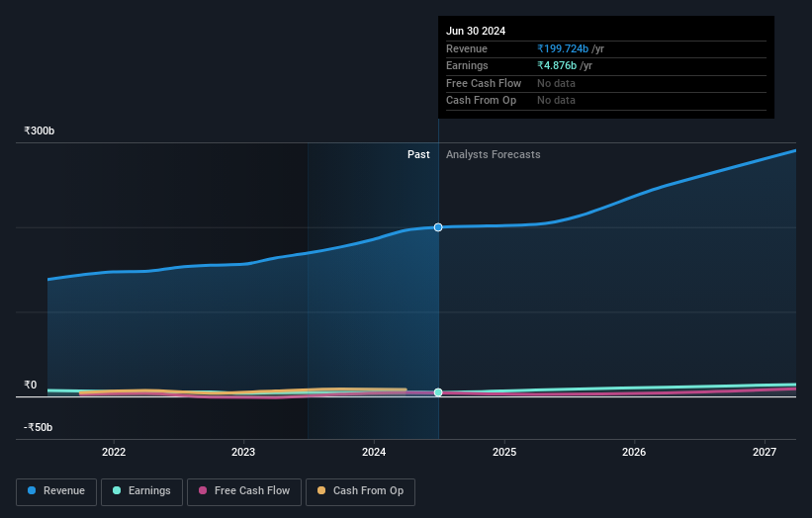
Task: Click the orange Cash From Op legend dot
Action: [321, 490]
